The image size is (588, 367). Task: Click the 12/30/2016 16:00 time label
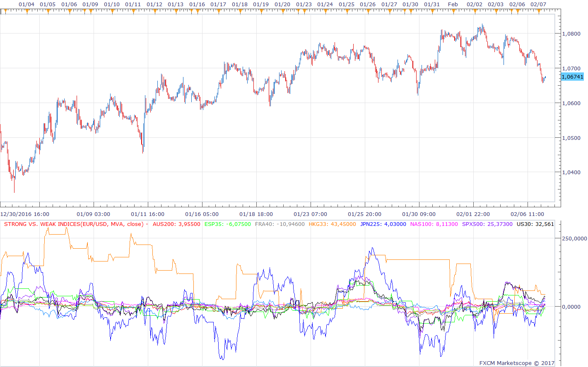[x=25, y=214]
